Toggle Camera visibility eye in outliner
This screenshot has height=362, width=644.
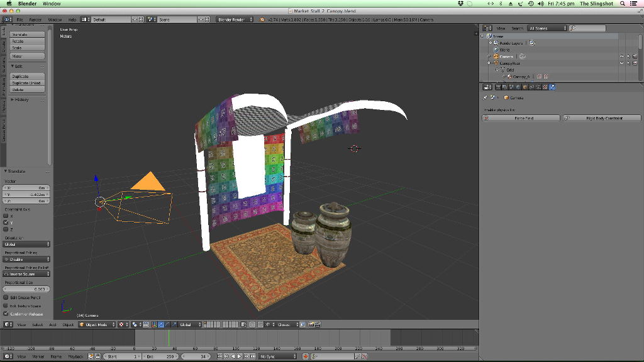point(621,57)
